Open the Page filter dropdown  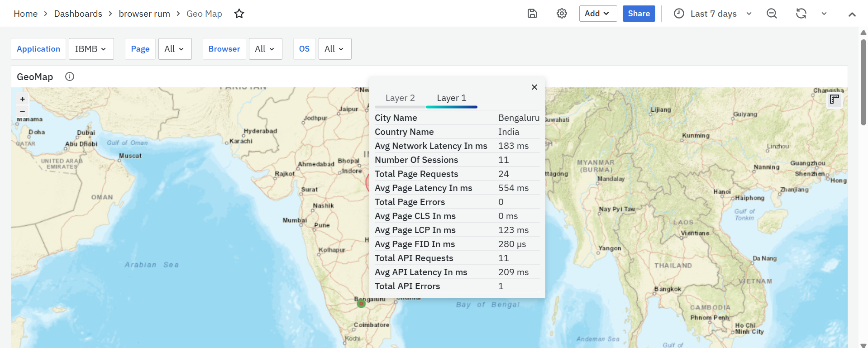pos(175,49)
